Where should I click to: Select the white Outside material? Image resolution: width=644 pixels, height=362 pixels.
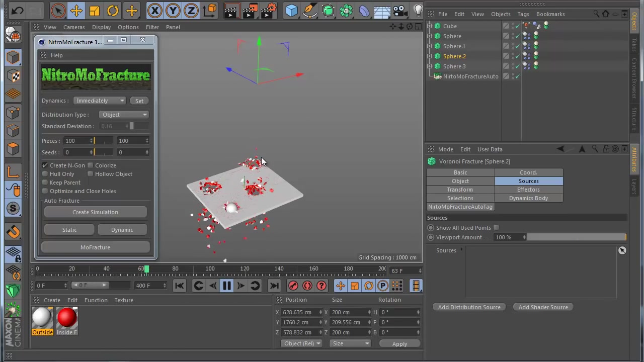(42, 321)
